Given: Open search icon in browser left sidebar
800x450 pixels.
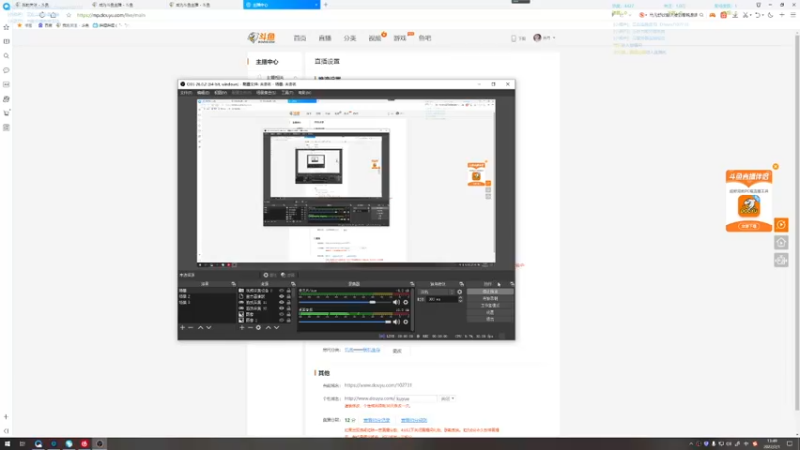Looking at the screenshot, I should coord(6,56).
